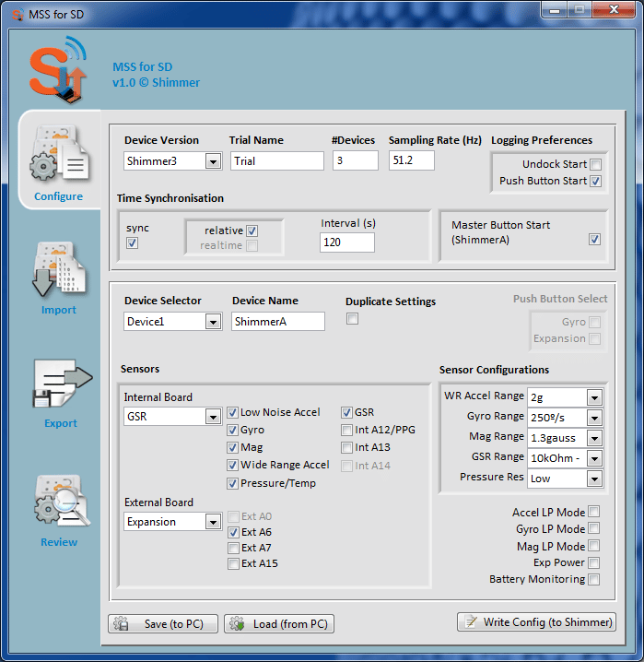Click the "Logging Preferences" heading
This screenshot has width=644, height=662.
(542, 140)
